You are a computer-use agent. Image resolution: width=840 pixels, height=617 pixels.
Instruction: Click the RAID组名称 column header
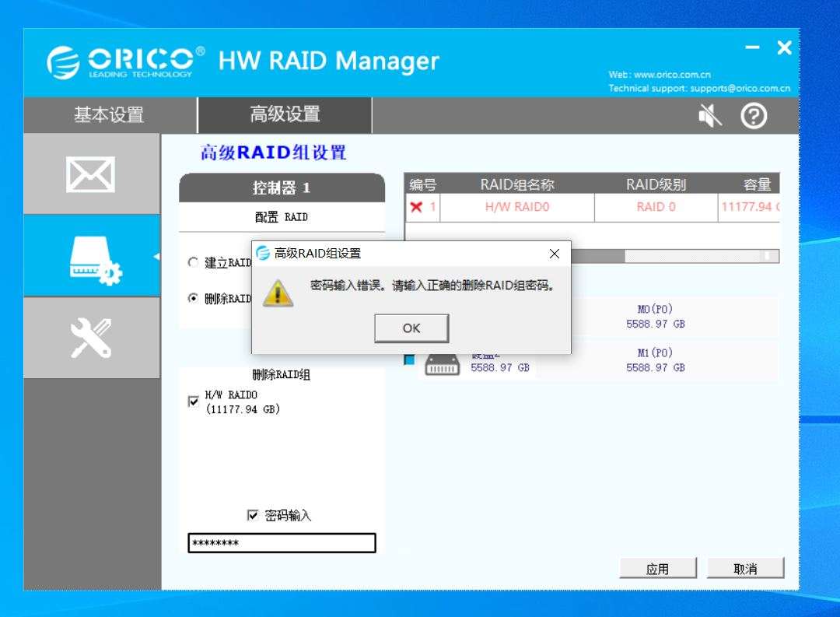pyautogui.click(x=517, y=184)
